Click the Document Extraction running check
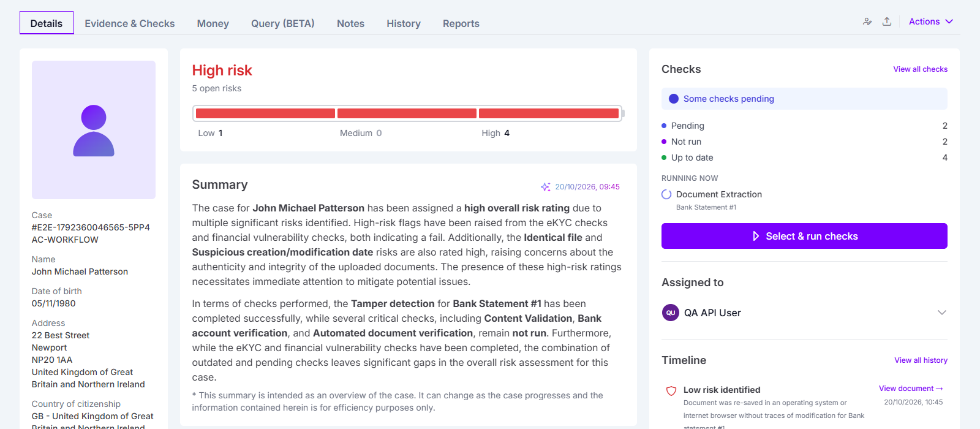Screen dimensions: 980x429 point(719,194)
